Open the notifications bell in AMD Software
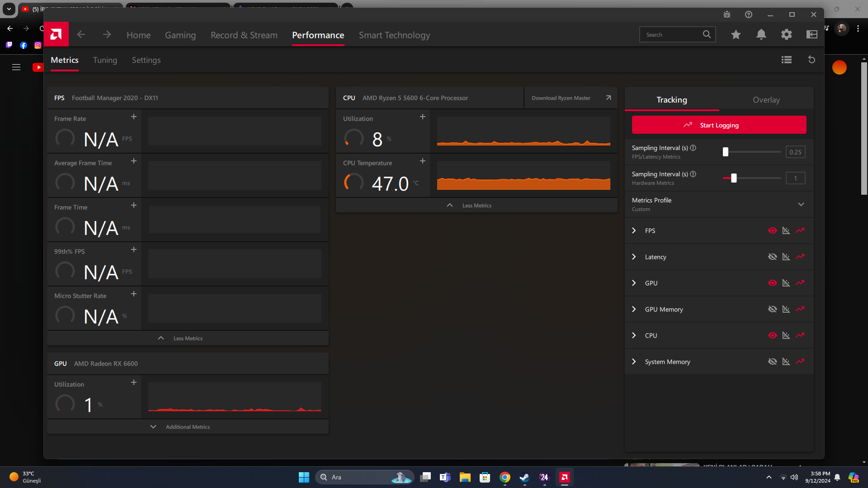 (x=761, y=34)
